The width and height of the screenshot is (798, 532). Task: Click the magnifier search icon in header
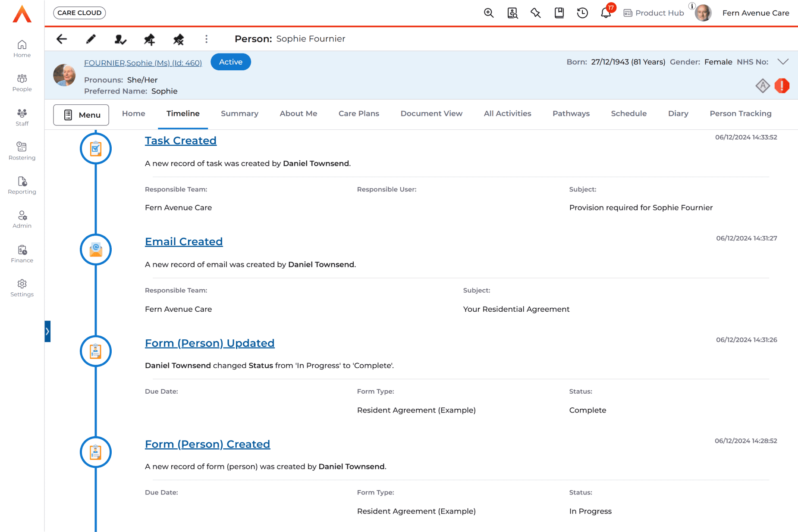click(x=489, y=13)
